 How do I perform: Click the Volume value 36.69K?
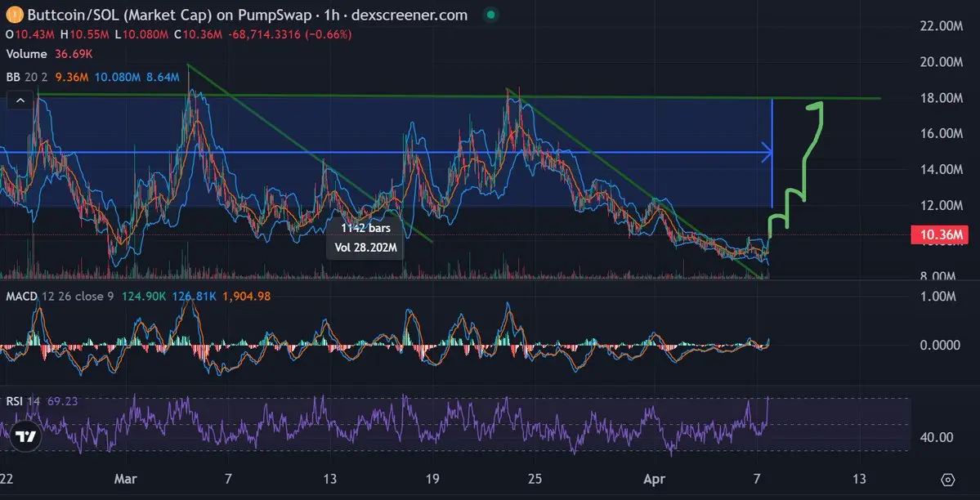[x=73, y=55]
